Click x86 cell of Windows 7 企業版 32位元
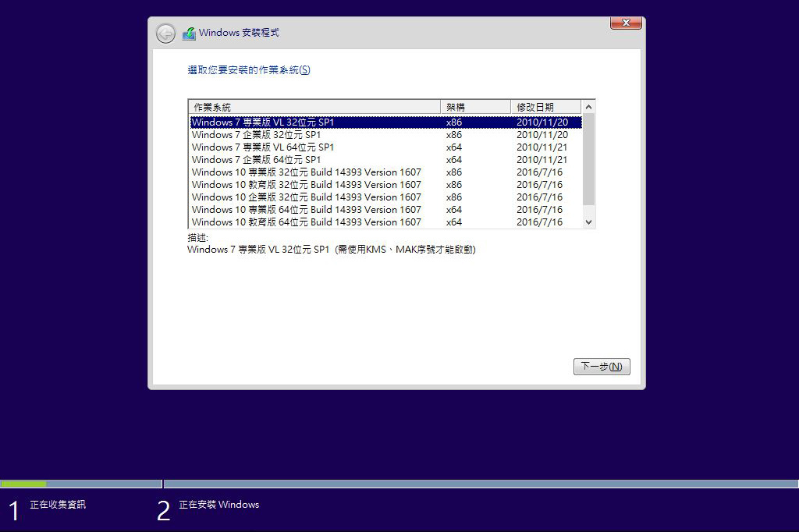The height and width of the screenshot is (532, 799). [454, 135]
